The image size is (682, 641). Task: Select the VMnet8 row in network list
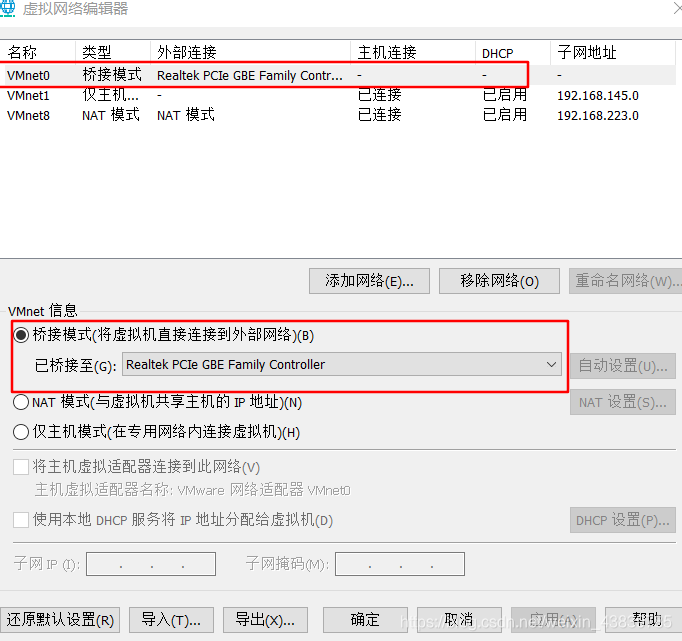click(x=338, y=115)
